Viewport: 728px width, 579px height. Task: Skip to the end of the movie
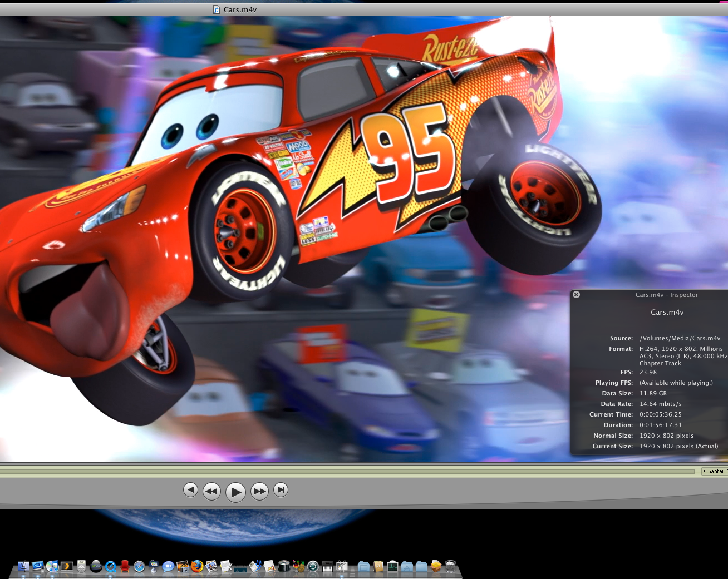(281, 489)
